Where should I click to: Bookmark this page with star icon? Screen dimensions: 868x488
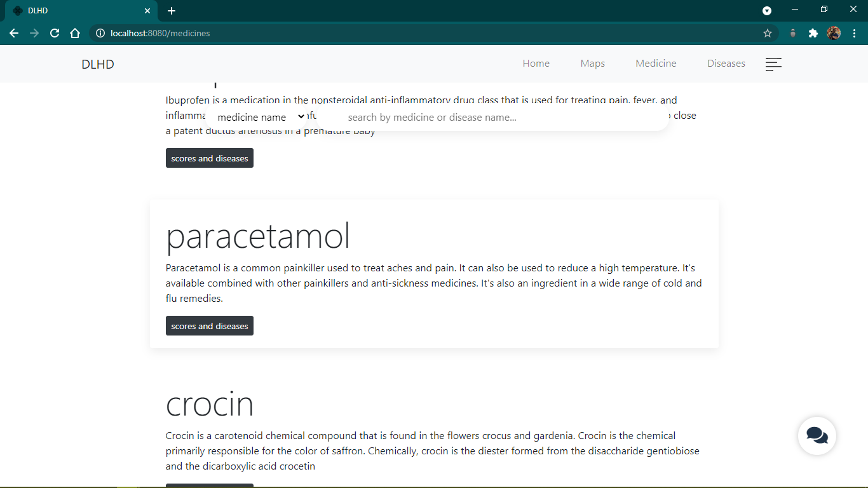768,33
